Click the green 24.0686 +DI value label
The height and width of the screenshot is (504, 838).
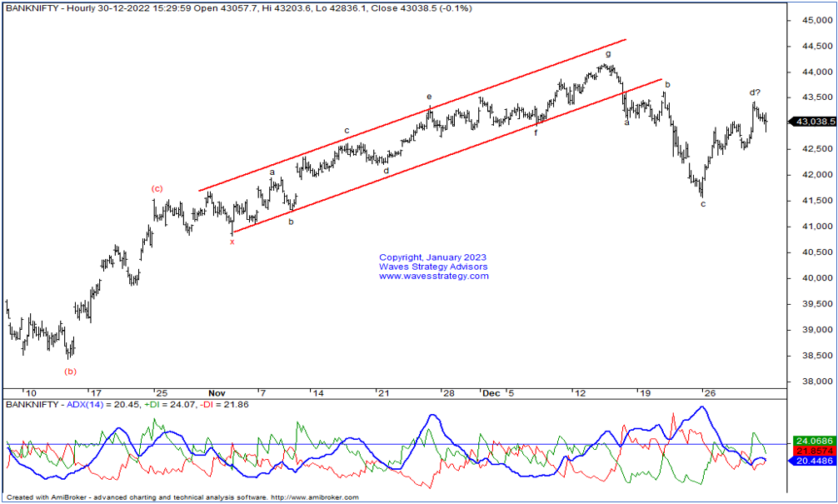(x=813, y=441)
